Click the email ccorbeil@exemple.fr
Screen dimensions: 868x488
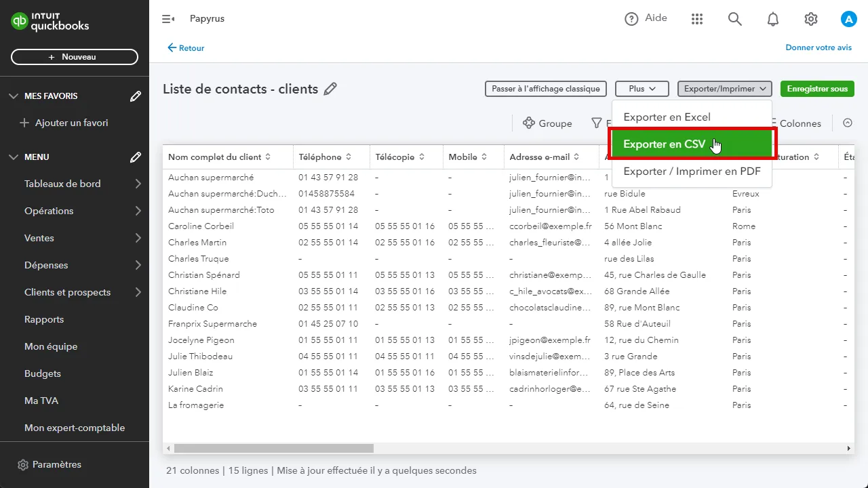(x=551, y=226)
